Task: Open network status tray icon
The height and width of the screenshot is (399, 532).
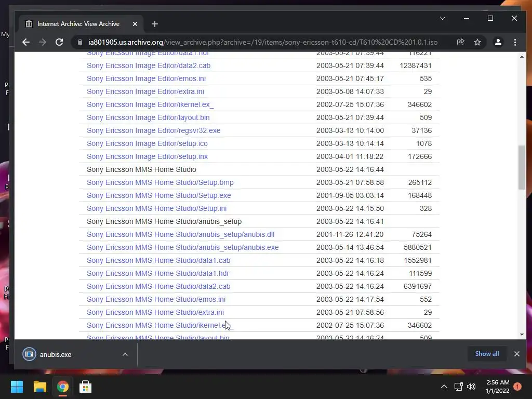Action: [458, 387]
